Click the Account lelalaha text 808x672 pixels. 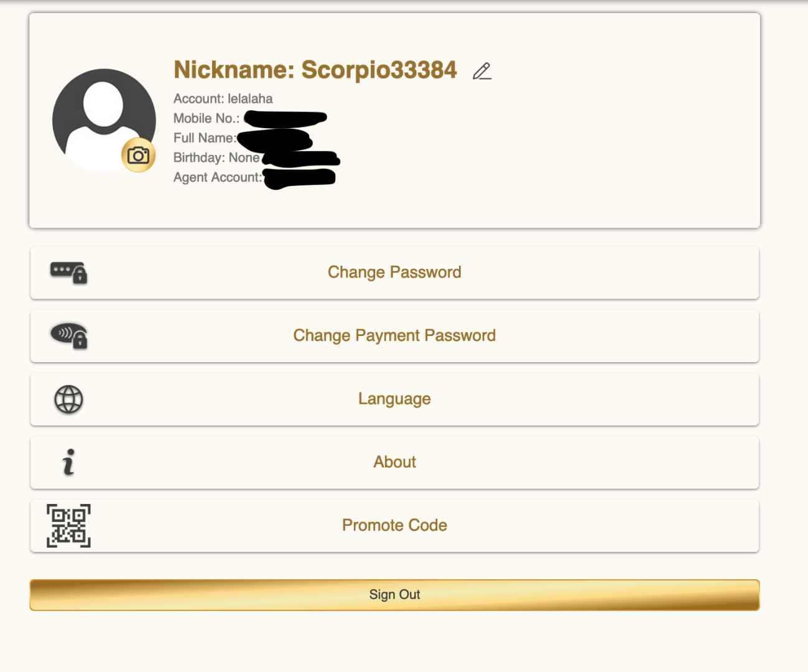223,99
